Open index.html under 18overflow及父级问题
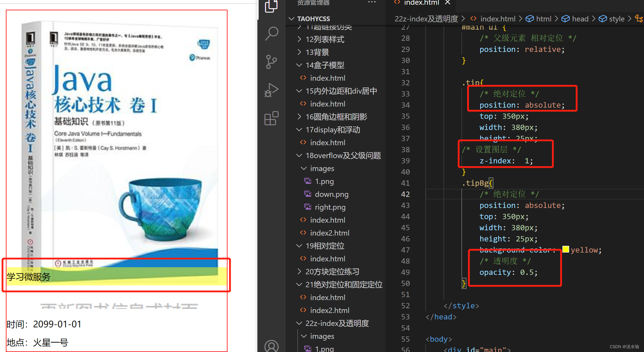 coord(328,220)
